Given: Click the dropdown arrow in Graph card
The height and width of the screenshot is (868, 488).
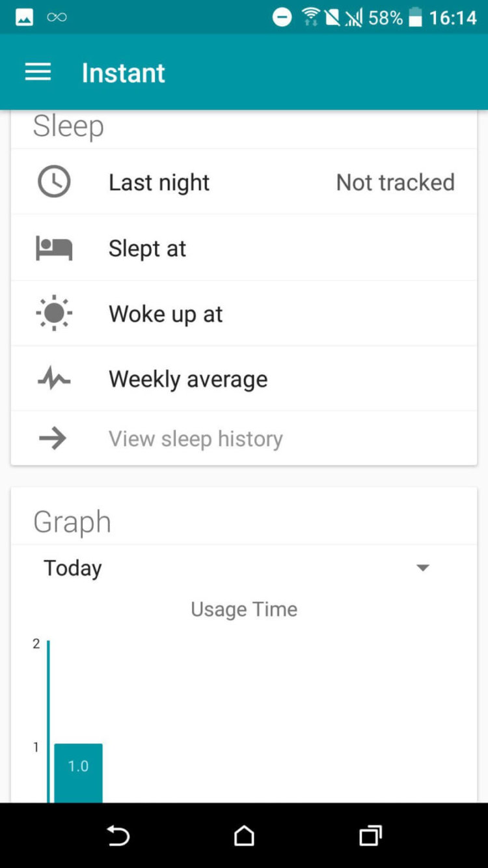Looking at the screenshot, I should 423,568.
